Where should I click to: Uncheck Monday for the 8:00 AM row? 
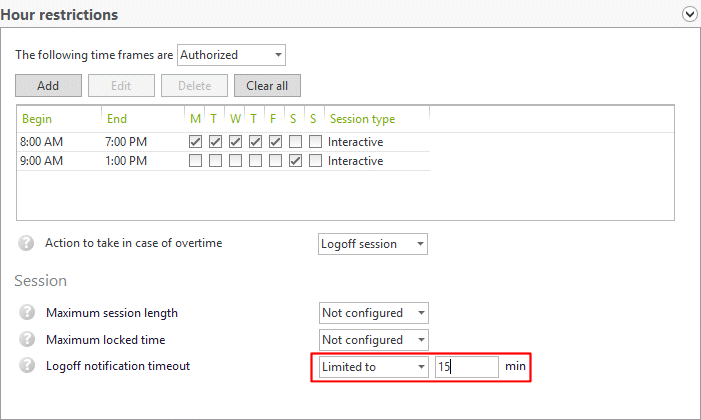tap(195, 141)
